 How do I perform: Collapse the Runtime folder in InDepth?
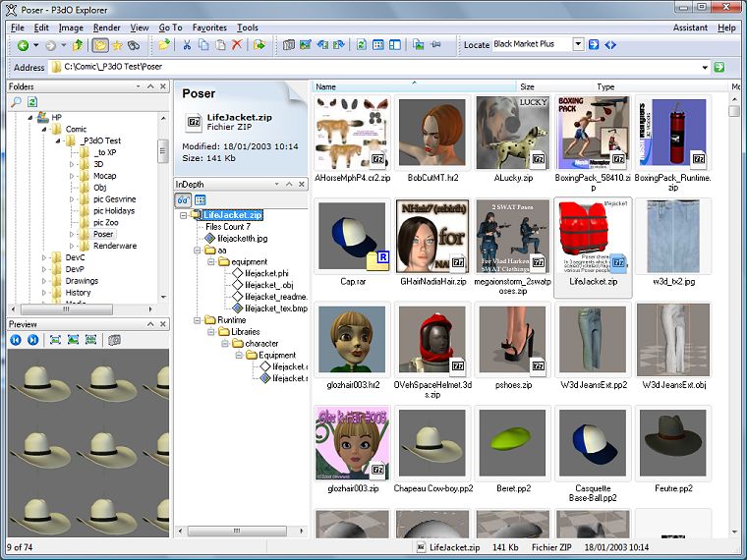click(x=197, y=320)
